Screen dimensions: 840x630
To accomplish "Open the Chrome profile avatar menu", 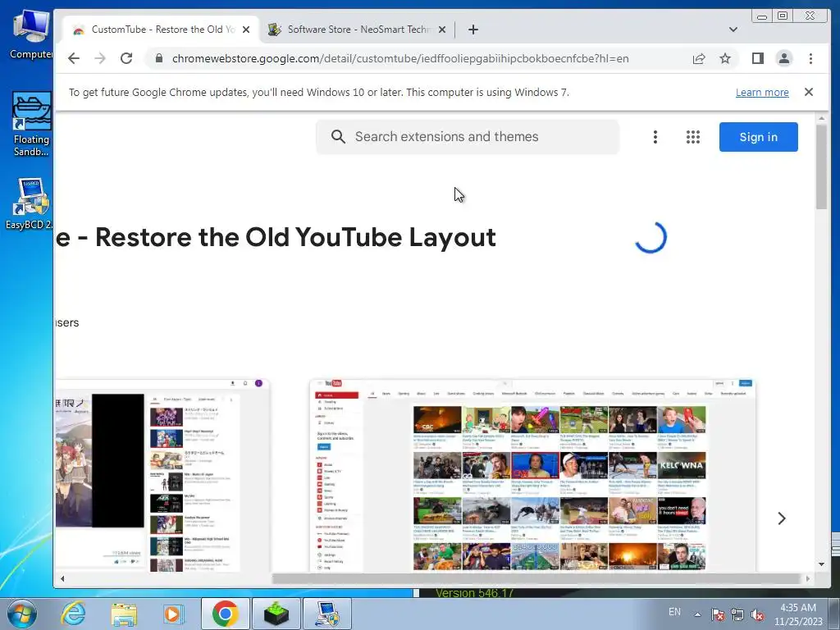I will 783,58.
